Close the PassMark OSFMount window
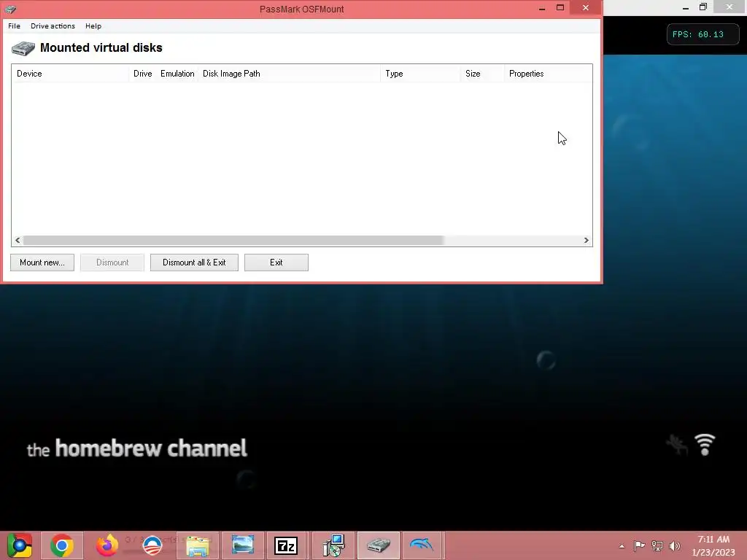Image resolution: width=747 pixels, height=560 pixels. [586, 7]
